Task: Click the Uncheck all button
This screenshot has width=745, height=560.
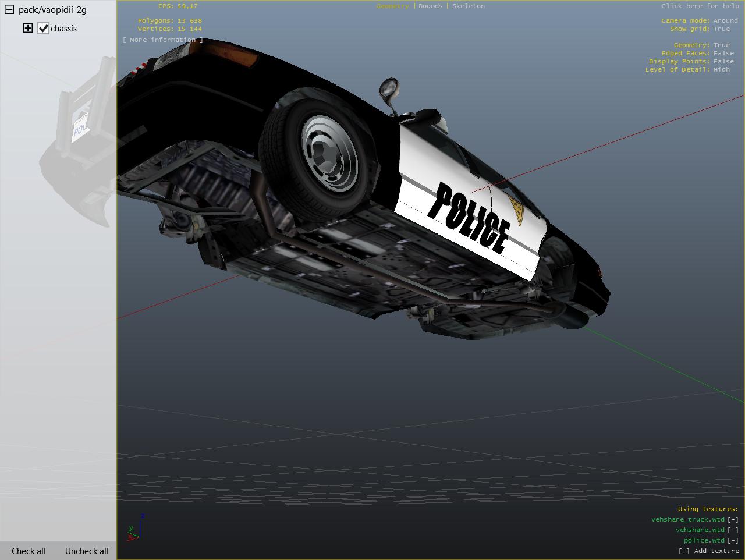Action: click(87, 551)
